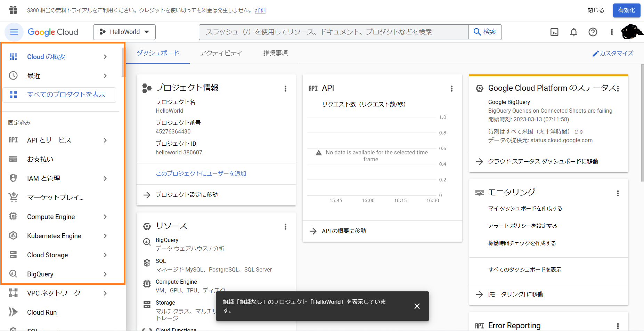Click the Compute Engine chip icon in sidebar
The height and width of the screenshot is (331, 644).
(13, 216)
